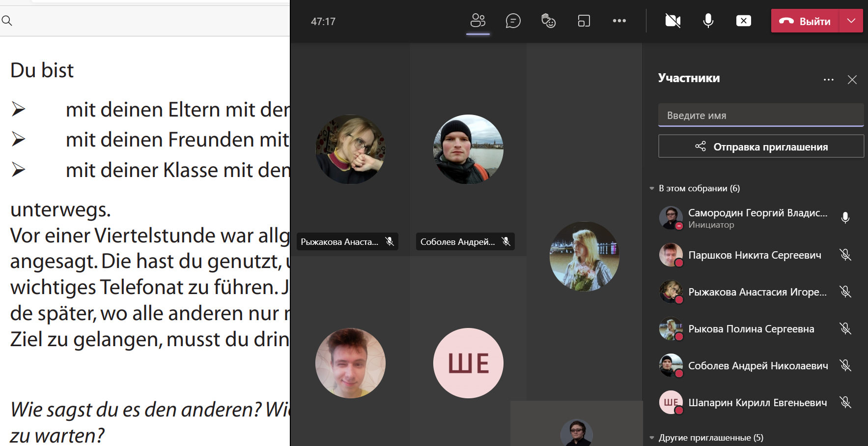Screen dimensions: 868x446
Task: Open dropdown arrow next to Выйти
Action: pyautogui.click(x=851, y=21)
